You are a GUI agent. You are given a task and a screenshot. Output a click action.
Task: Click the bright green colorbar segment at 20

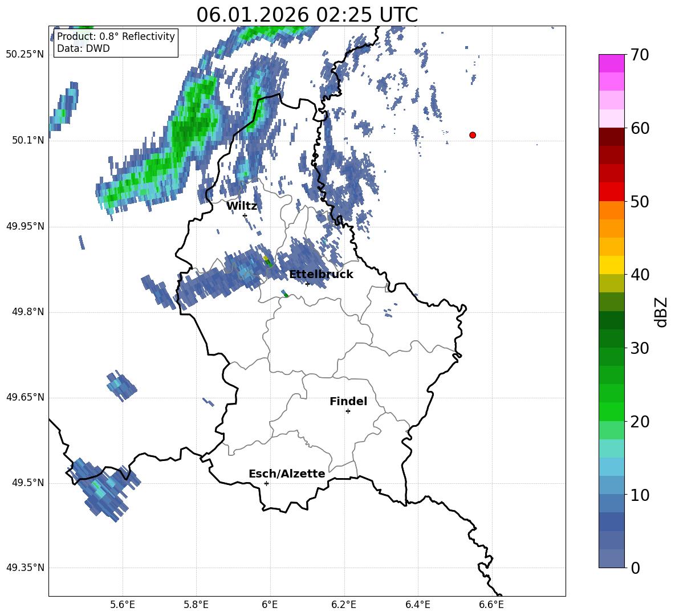pos(611,411)
